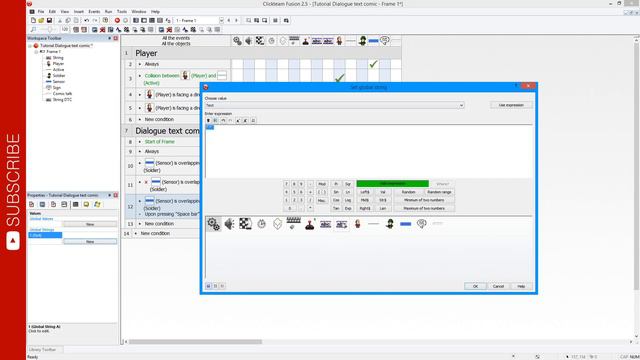Go to previous frame arrow in toolbar
Image resolution: width=640 pixels, height=360 pixels.
[x=229, y=20]
